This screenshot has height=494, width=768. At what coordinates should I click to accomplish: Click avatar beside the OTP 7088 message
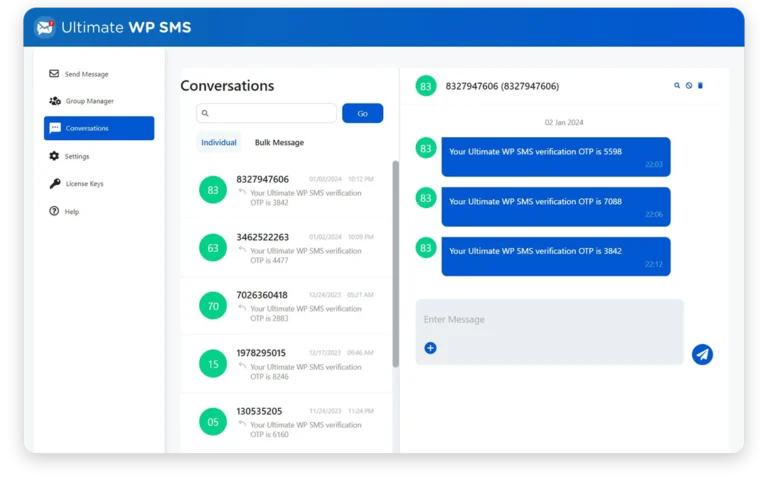pos(426,198)
